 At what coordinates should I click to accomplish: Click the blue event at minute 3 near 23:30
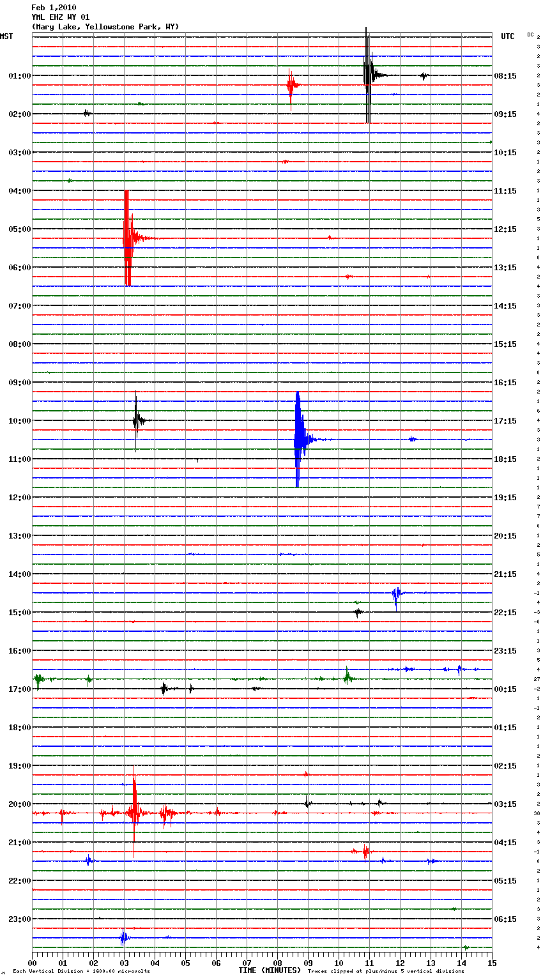(x=123, y=937)
